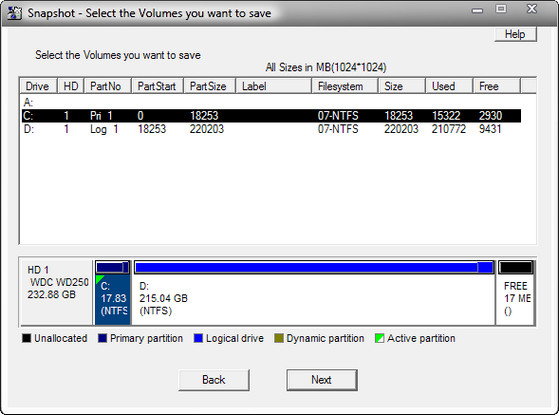The width and height of the screenshot is (559, 415).
Task: Sort by the Filesystem column header
Action: pos(344,86)
